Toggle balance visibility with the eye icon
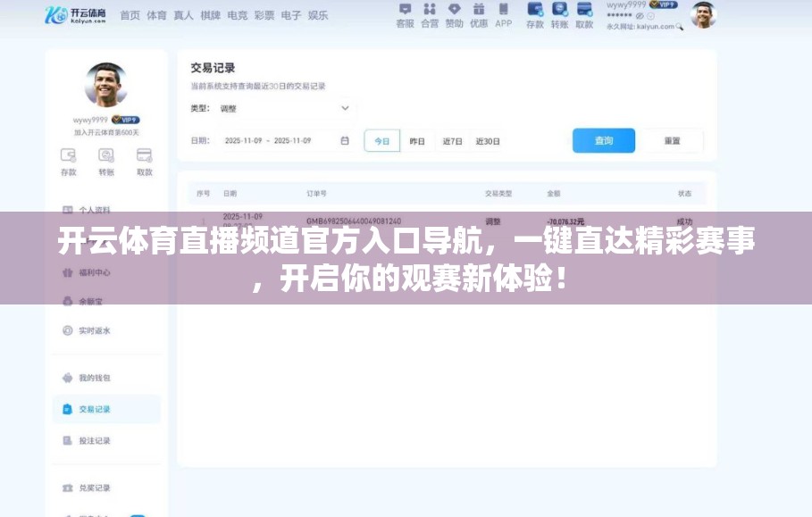The height and width of the screenshot is (517, 812). pyautogui.click(x=639, y=15)
